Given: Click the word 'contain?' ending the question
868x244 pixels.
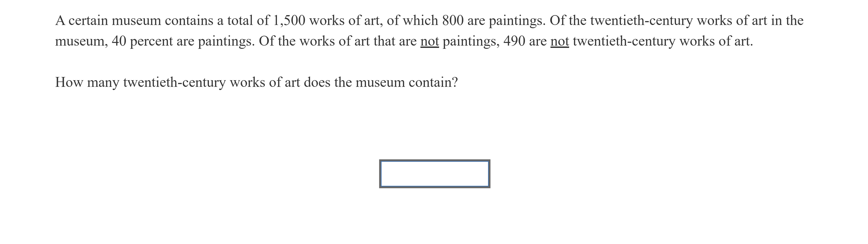Looking at the screenshot, I should tap(433, 82).
